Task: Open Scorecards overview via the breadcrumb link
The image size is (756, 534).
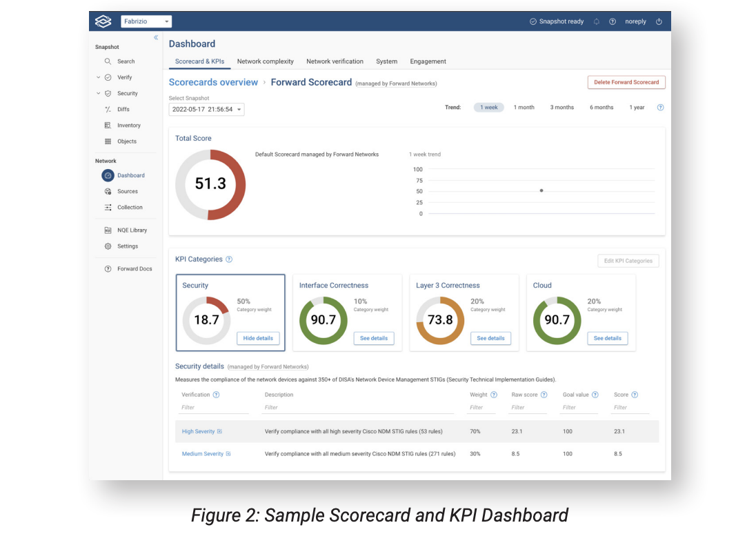Action: (213, 82)
